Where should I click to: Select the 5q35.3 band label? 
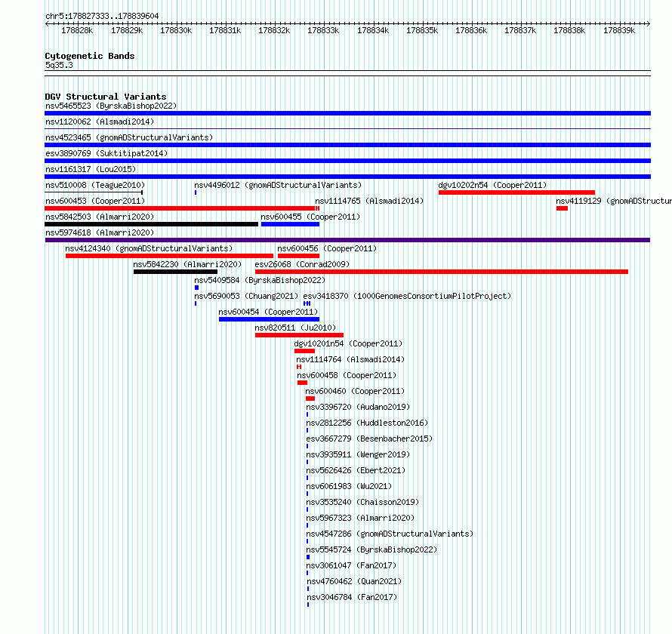click(x=59, y=65)
